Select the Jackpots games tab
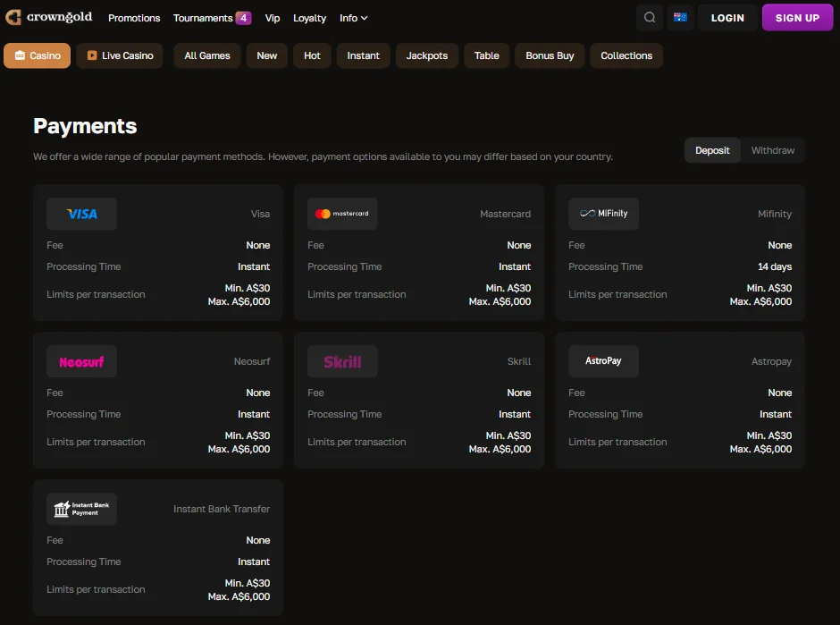This screenshot has height=625, width=840. click(427, 55)
